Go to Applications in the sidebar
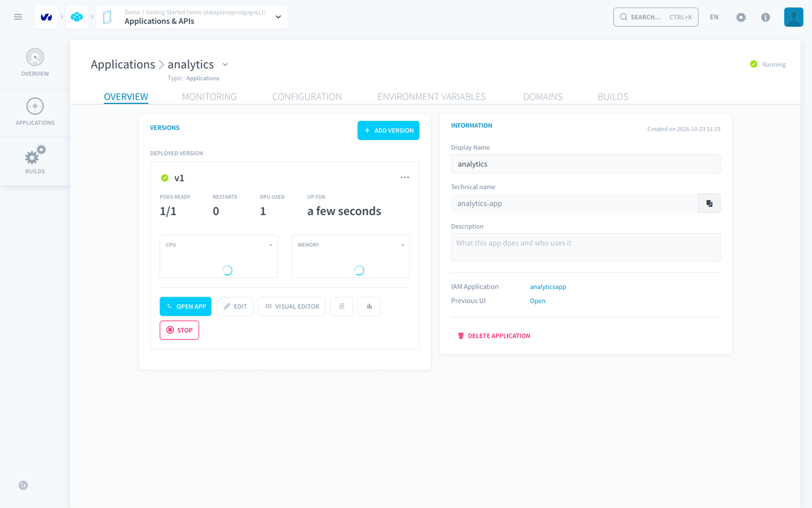This screenshot has width=812, height=508. tap(35, 112)
